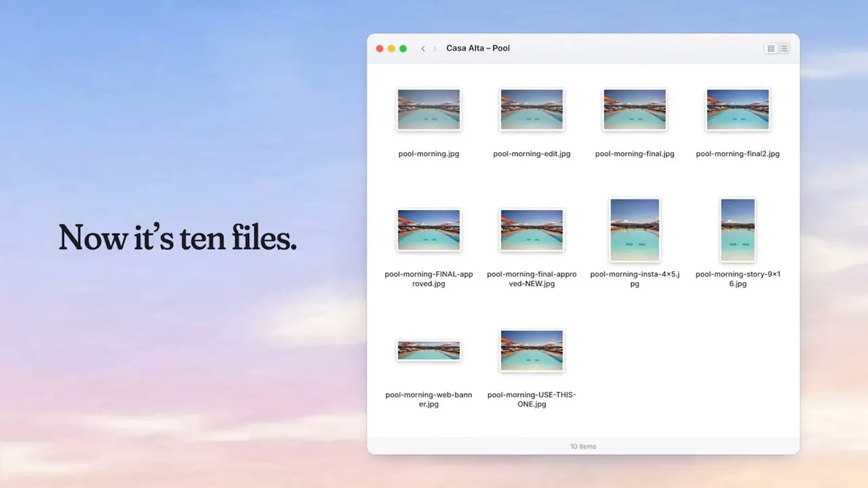Viewport: 868px width, 488px height.
Task: Click the file name pool-morning-FINAL-approved.jpg
Action: click(429, 279)
